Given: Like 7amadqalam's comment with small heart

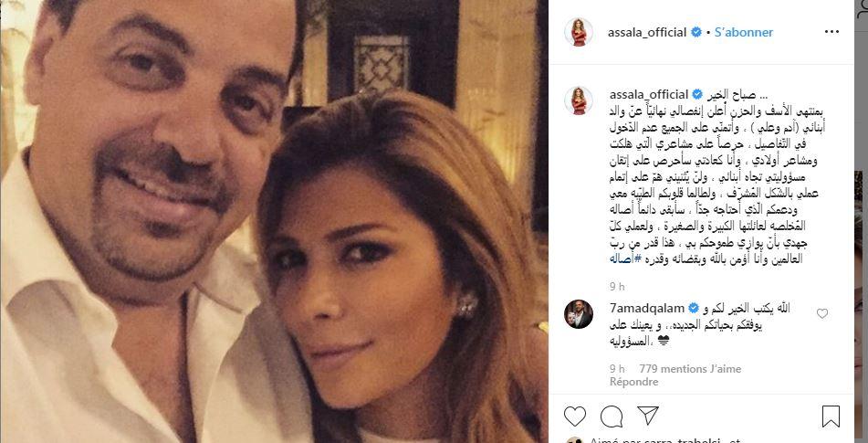Looking at the screenshot, I should [822, 313].
